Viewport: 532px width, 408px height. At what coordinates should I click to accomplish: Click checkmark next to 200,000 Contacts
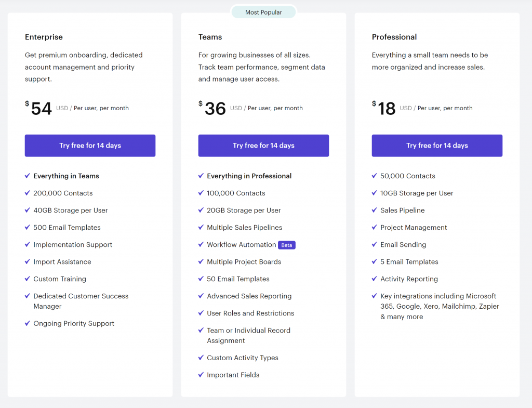tap(28, 193)
